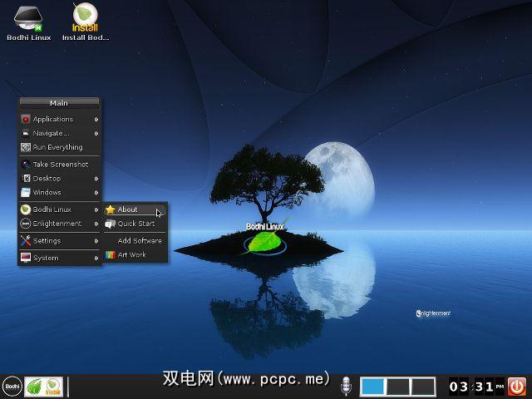This screenshot has height=399, width=532.
Task: Click the Install launcher in the taskbar
Action: point(53,386)
